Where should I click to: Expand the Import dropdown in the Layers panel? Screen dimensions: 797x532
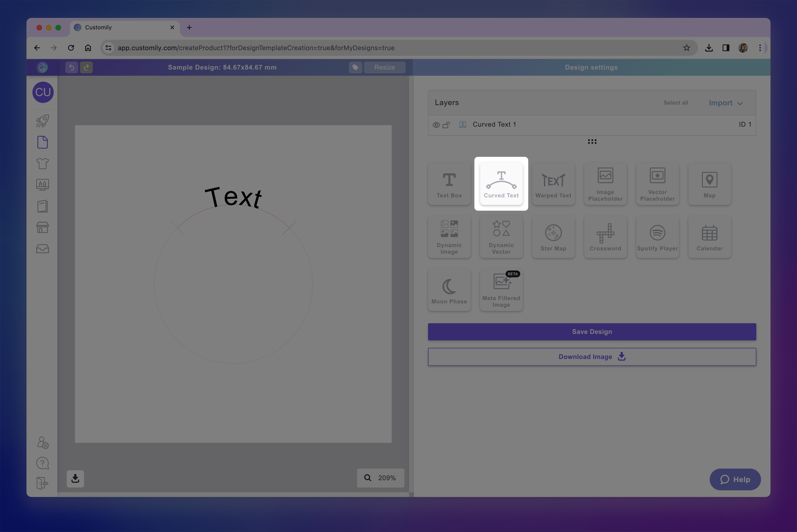pyautogui.click(x=726, y=102)
